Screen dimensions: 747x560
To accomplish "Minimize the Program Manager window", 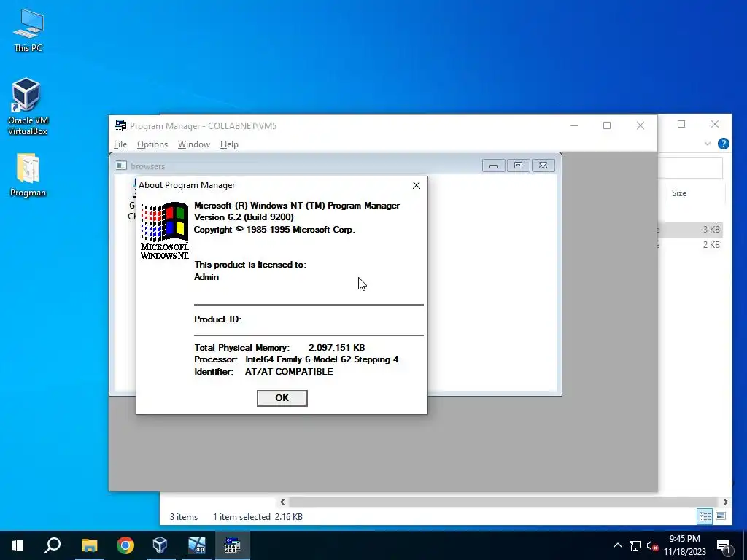I will click(574, 125).
